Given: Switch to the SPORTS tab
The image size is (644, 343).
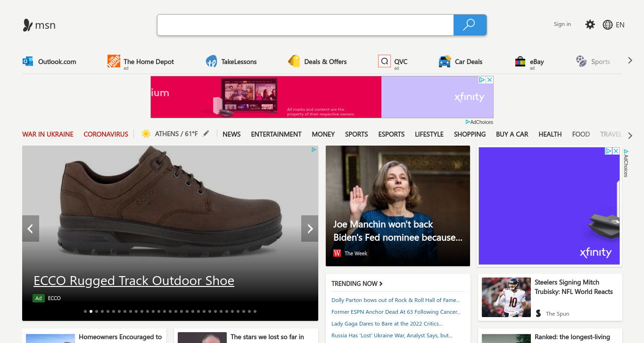Looking at the screenshot, I should click(356, 134).
